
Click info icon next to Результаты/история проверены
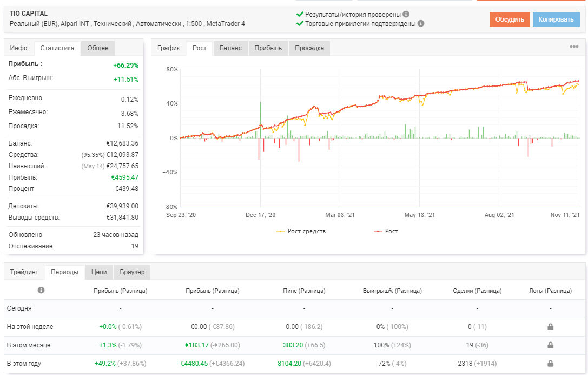point(406,14)
